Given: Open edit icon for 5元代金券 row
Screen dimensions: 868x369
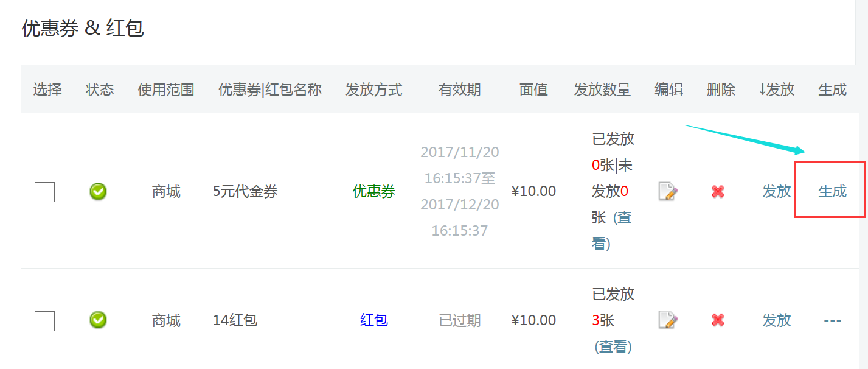Looking at the screenshot, I should 668,192.
